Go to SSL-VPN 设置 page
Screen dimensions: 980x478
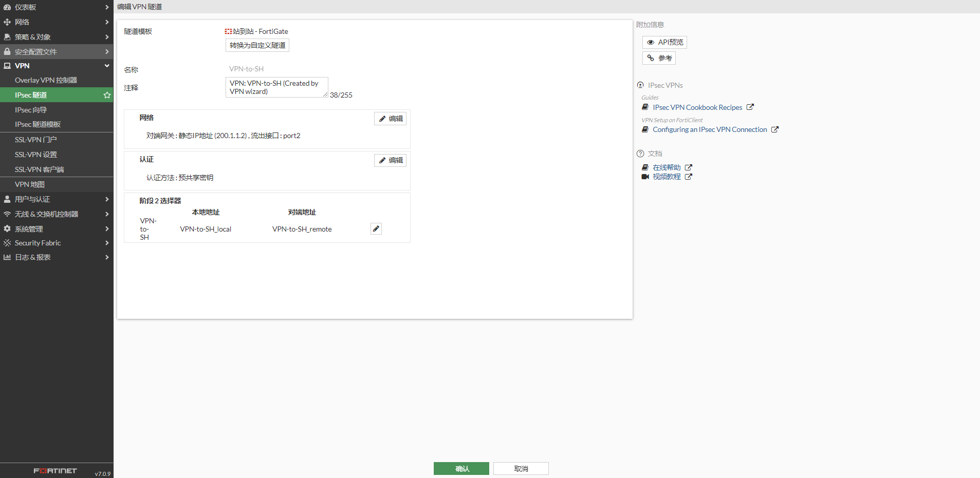[x=36, y=155]
